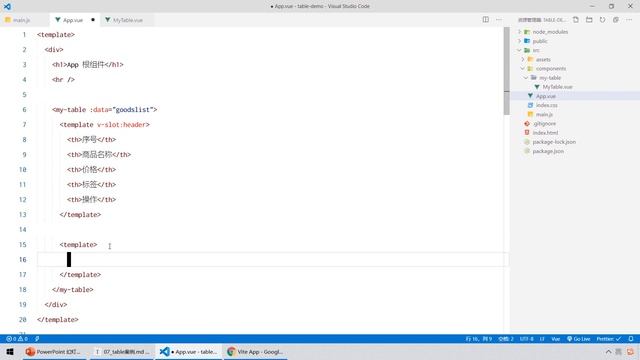Open 07_table markdown taskbar window
The height and width of the screenshot is (360, 640).
(122, 351)
